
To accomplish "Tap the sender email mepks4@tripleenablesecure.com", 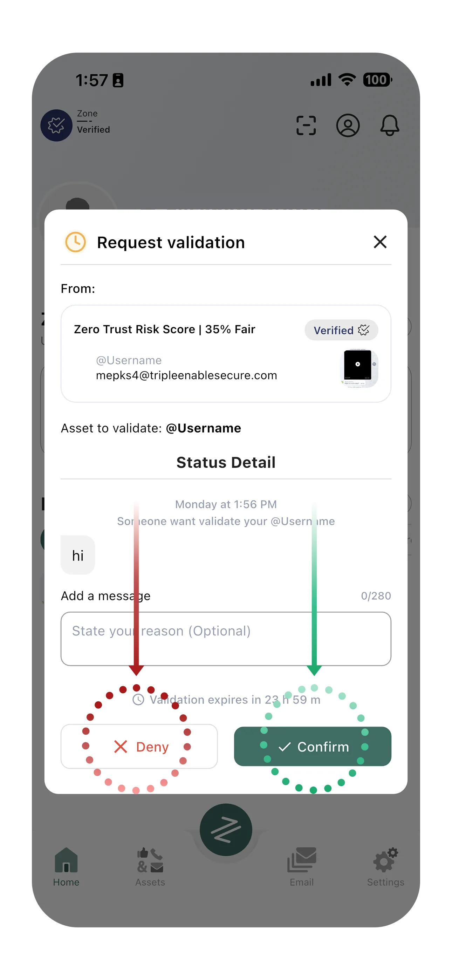I will (186, 375).
